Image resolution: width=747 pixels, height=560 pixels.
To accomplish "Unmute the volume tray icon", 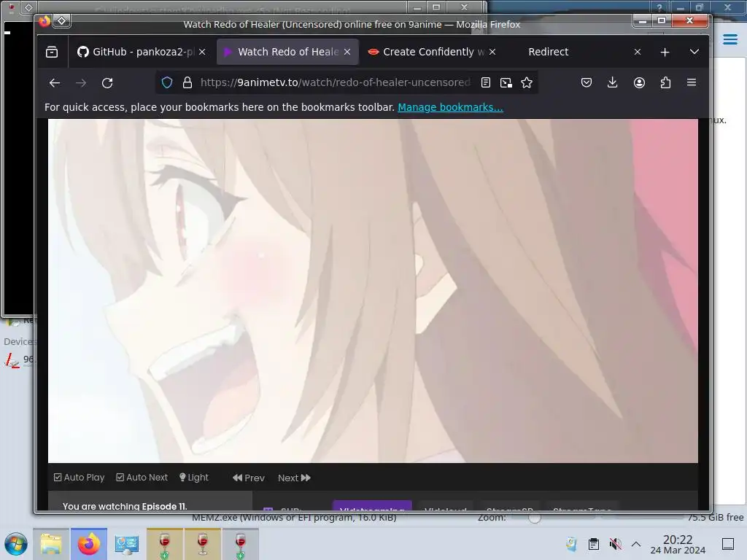I will pyautogui.click(x=616, y=544).
